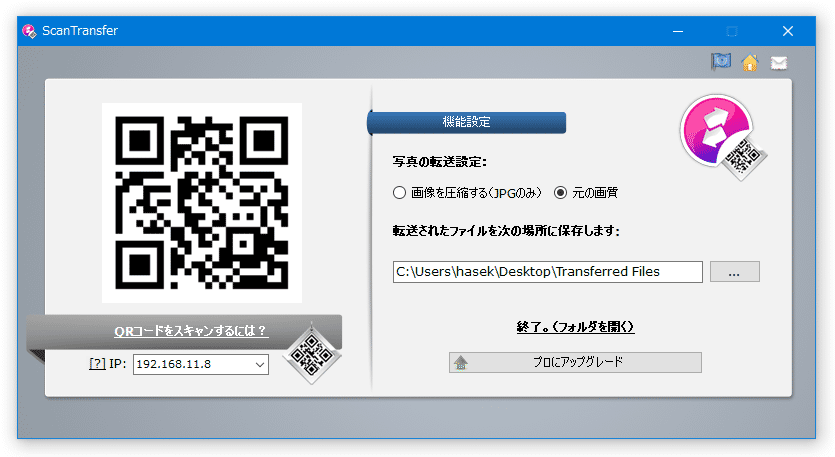Close the ScanTransfer window
Screen dimensions: 835x457
tap(788, 31)
